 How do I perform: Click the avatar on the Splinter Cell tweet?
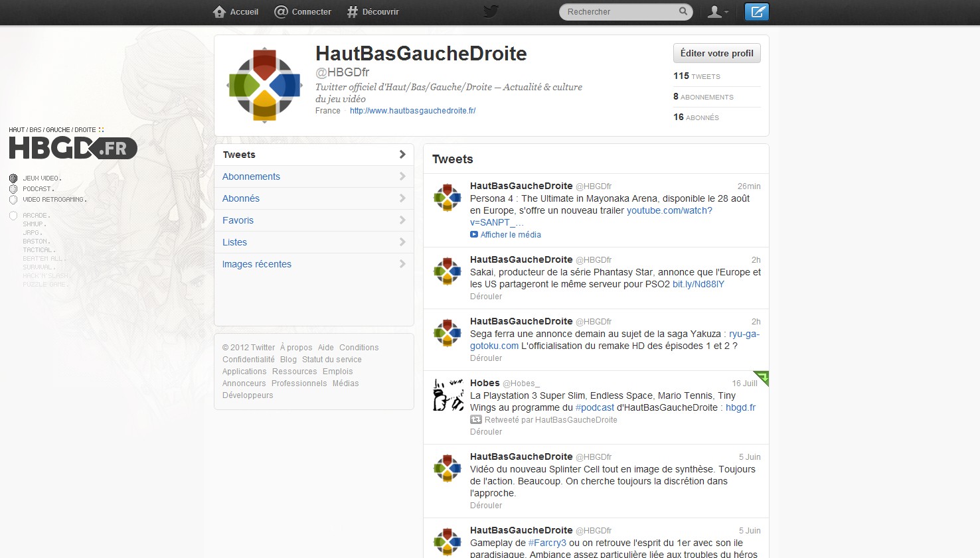coord(447,468)
